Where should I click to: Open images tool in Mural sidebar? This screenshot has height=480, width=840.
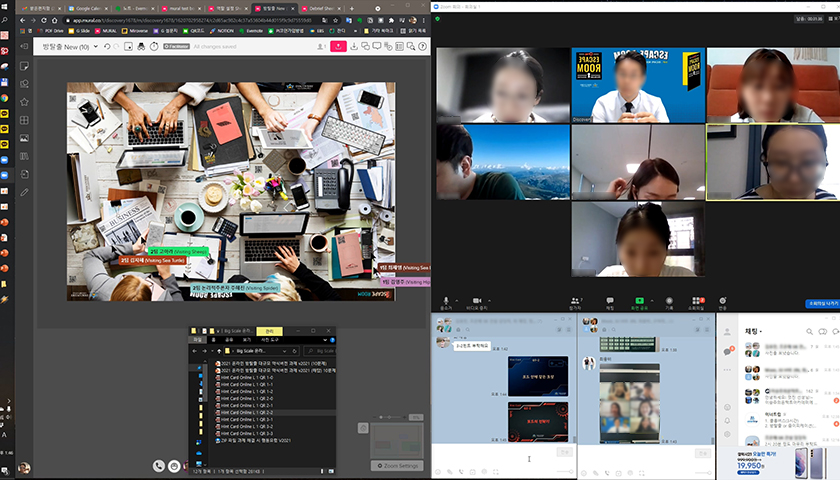pyautogui.click(x=24, y=138)
